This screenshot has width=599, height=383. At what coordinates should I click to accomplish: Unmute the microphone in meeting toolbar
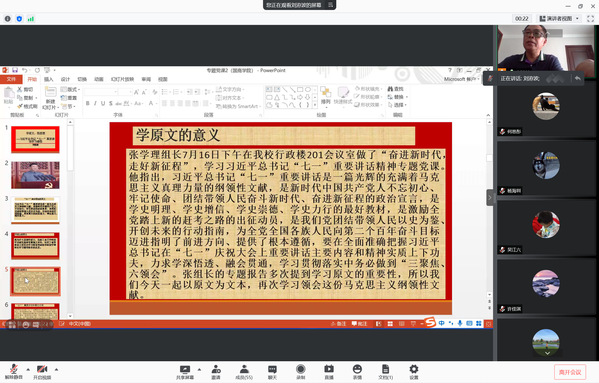(14, 372)
